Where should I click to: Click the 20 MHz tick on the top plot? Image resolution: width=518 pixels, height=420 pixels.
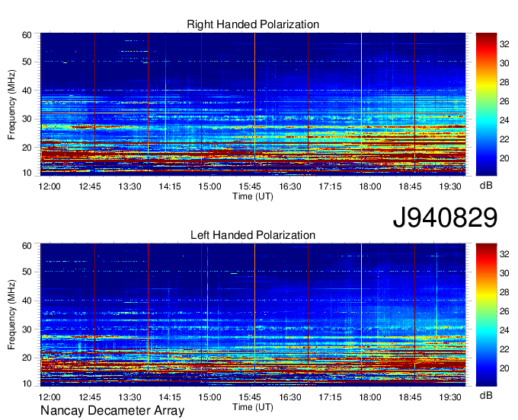[27, 148]
